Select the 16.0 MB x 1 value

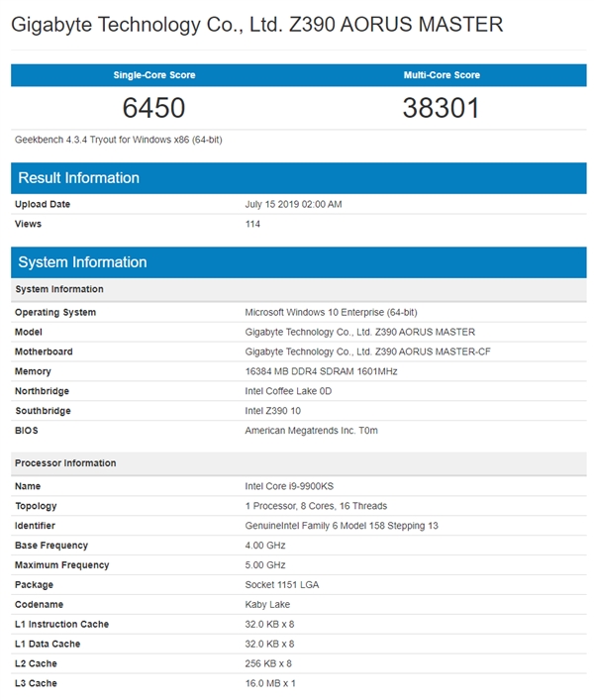pyautogui.click(x=270, y=683)
